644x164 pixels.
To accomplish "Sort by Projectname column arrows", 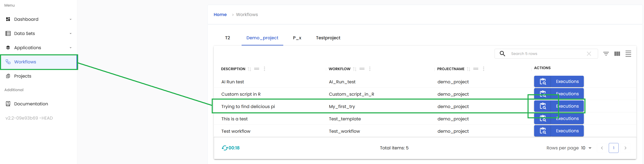I will point(469,69).
